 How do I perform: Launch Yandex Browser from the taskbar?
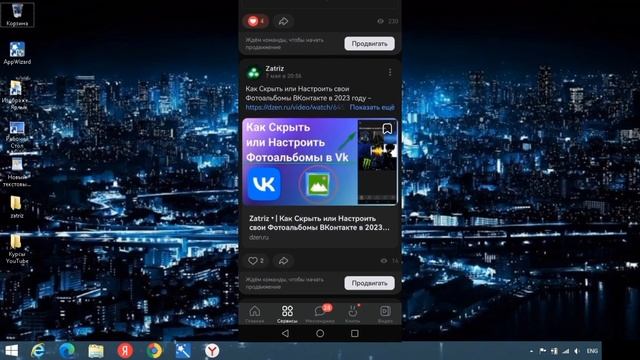coord(212,351)
